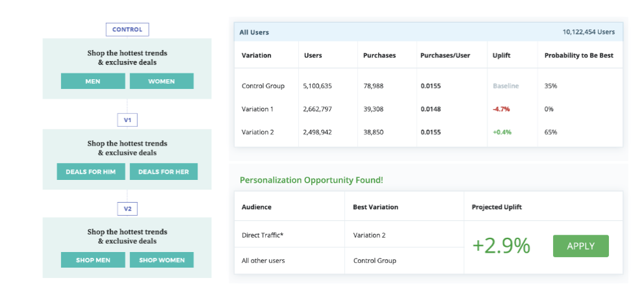Click the 10,122,454 Users total
The width and height of the screenshot is (644, 291).
589,32
